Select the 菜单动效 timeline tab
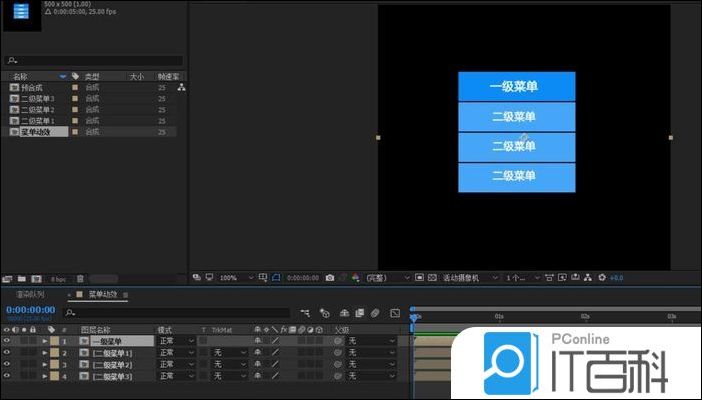702x400 pixels. pos(103,294)
